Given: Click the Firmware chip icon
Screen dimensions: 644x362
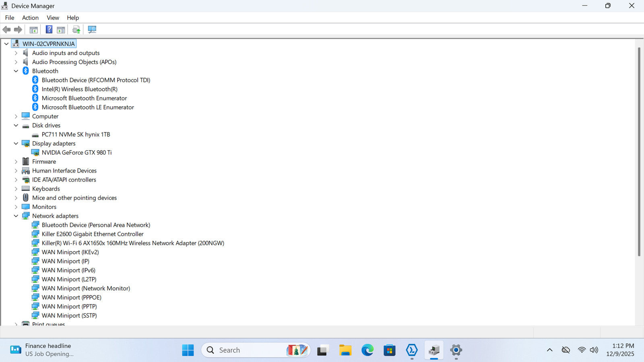Looking at the screenshot, I should pos(26,161).
